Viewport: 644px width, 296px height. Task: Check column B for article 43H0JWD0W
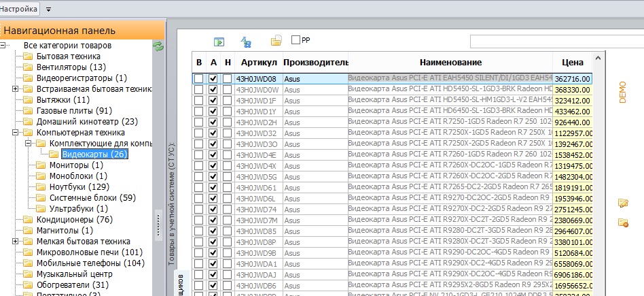coord(199,89)
